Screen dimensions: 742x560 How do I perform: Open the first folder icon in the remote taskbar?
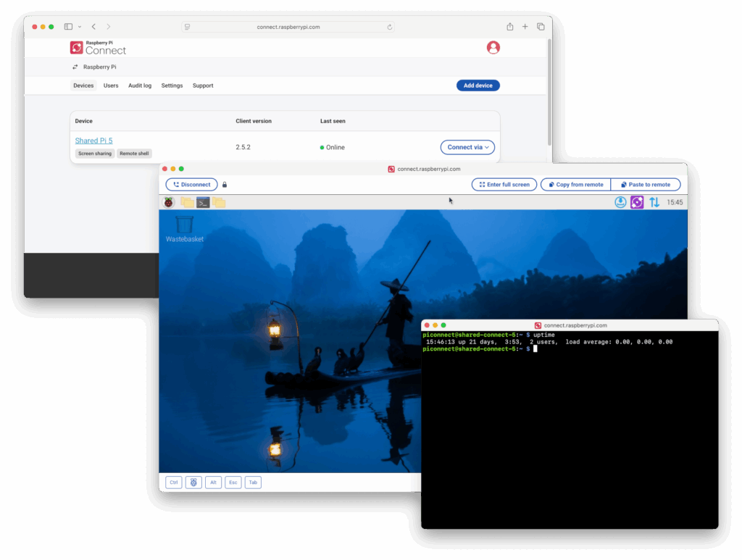(187, 202)
